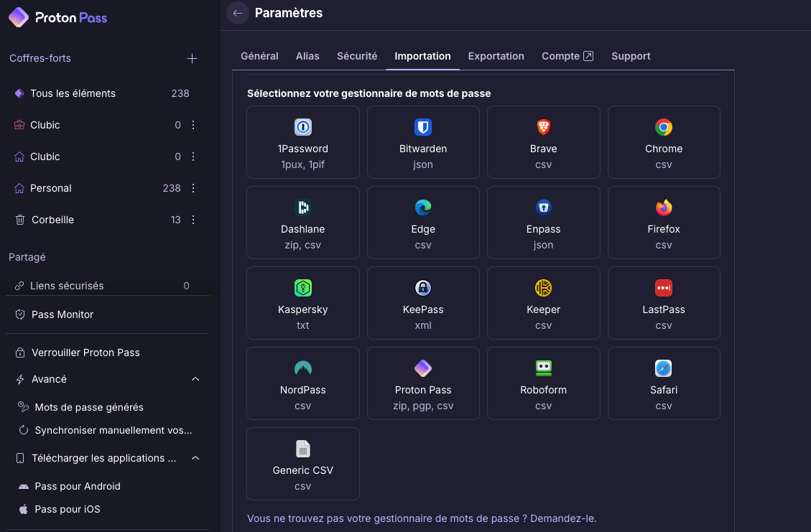The image size is (811, 532).
Task: Choose the LastPass icon
Action: (664, 288)
